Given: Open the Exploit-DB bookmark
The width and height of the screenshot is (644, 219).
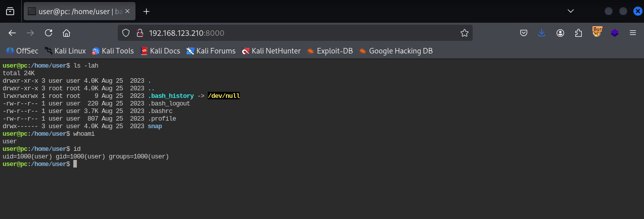Looking at the screenshot, I should pyautogui.click(x=330, y=50).
